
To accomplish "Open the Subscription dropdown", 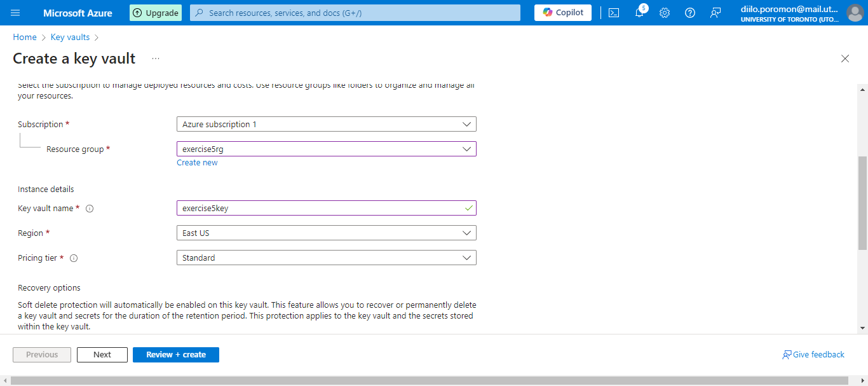I will (327, 124).
